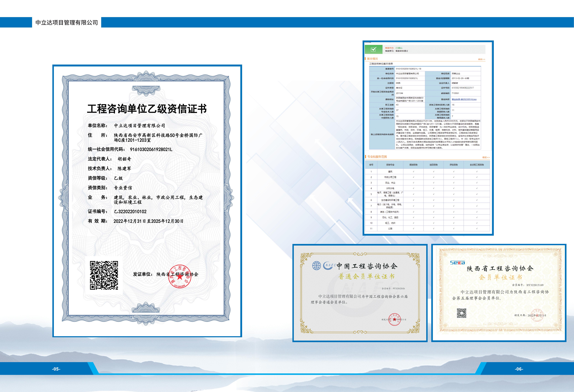Click page number -05-
Viewport: 574px width, 392px height.
click(56, 369)
